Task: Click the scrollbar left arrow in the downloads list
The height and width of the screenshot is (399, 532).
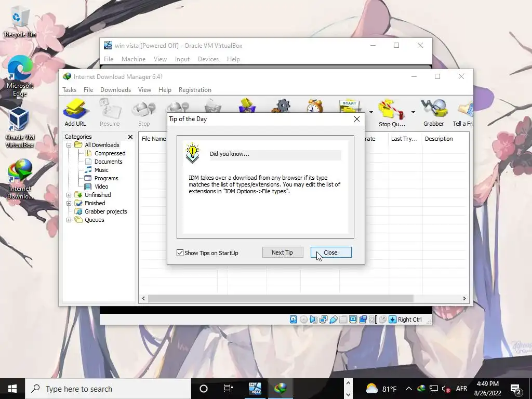Action: click(143, 299)
